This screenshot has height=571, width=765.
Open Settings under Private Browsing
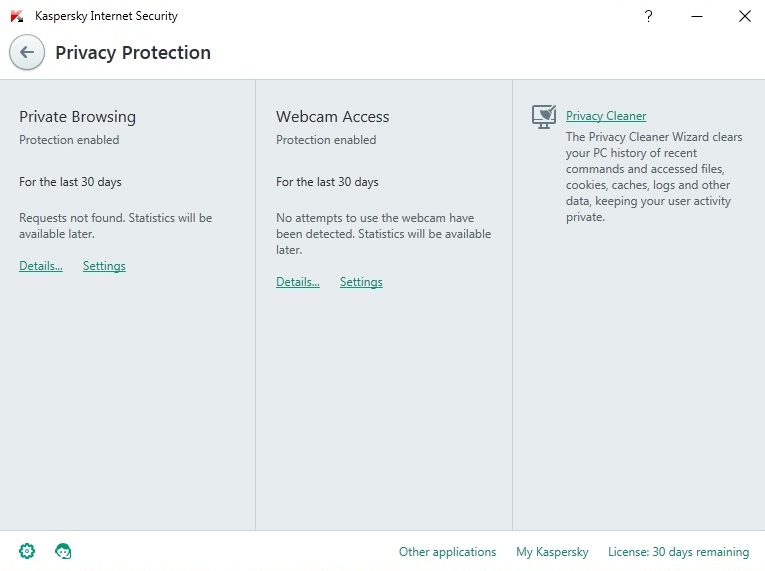tap(104, 266)
